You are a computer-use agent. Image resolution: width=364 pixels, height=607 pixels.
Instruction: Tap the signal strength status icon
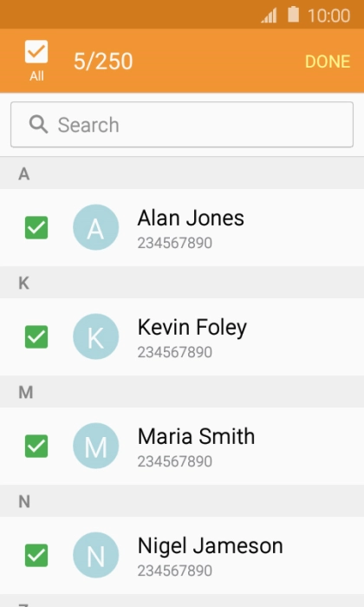269,16
